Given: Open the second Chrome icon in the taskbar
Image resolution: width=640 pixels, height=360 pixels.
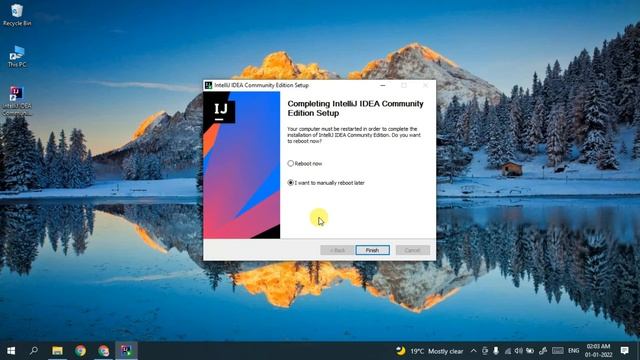Looking at the screenshot, I should [104, 351].
